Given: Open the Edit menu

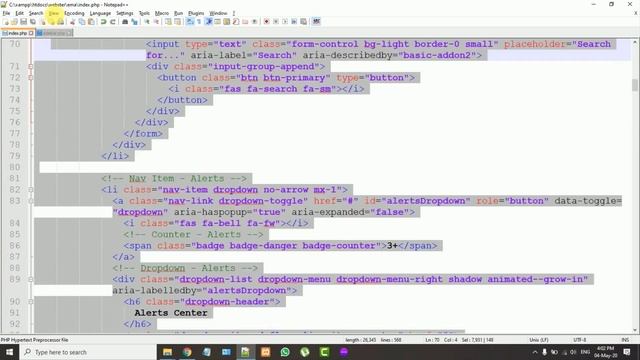Looking at the screenshot, I should point(19,13).
